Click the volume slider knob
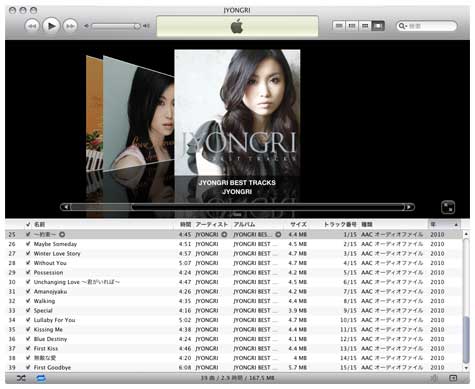The image size is (475, 389). [137, 26]
